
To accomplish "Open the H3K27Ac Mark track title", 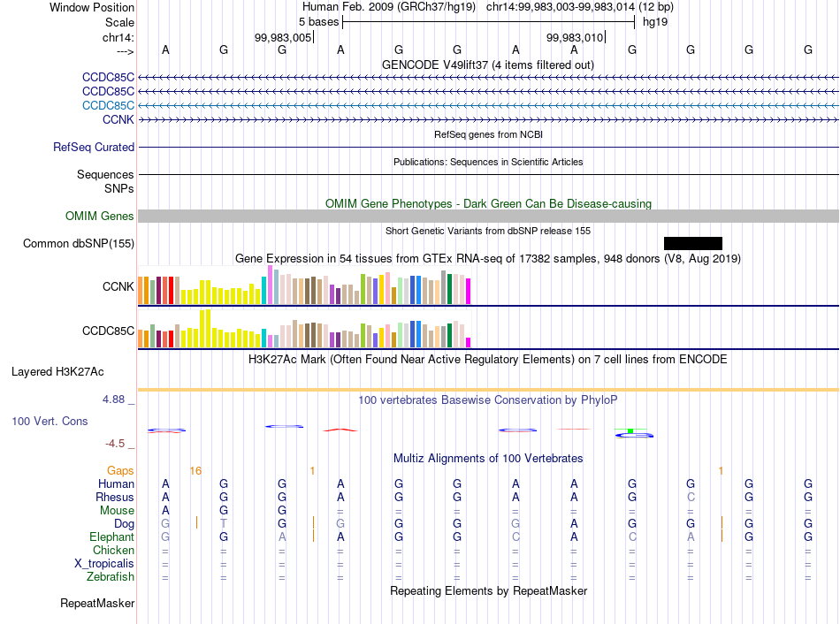I will (488, 360).
